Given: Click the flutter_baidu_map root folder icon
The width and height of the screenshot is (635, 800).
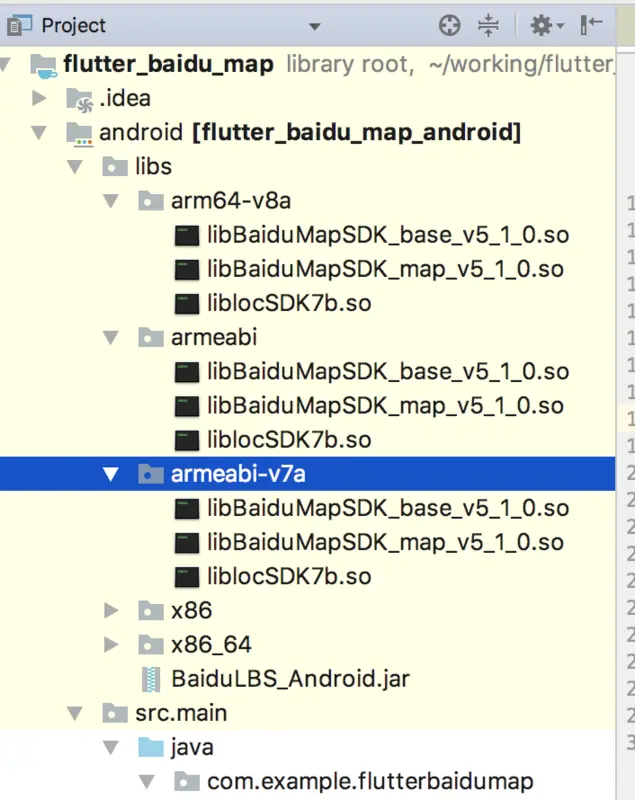Looking at the screenshot, I should pos(44,66).
